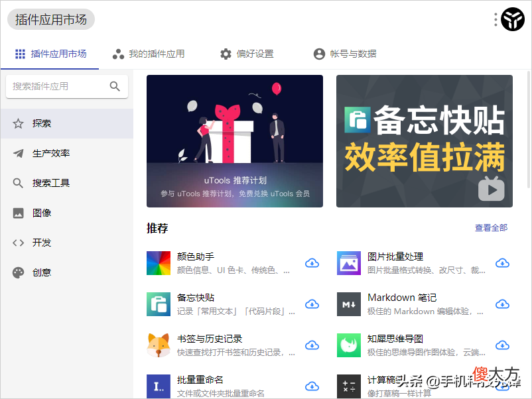532x399 pixels.
Task: Switch to 我的插件应用 tab
Action: click(149, 54)
